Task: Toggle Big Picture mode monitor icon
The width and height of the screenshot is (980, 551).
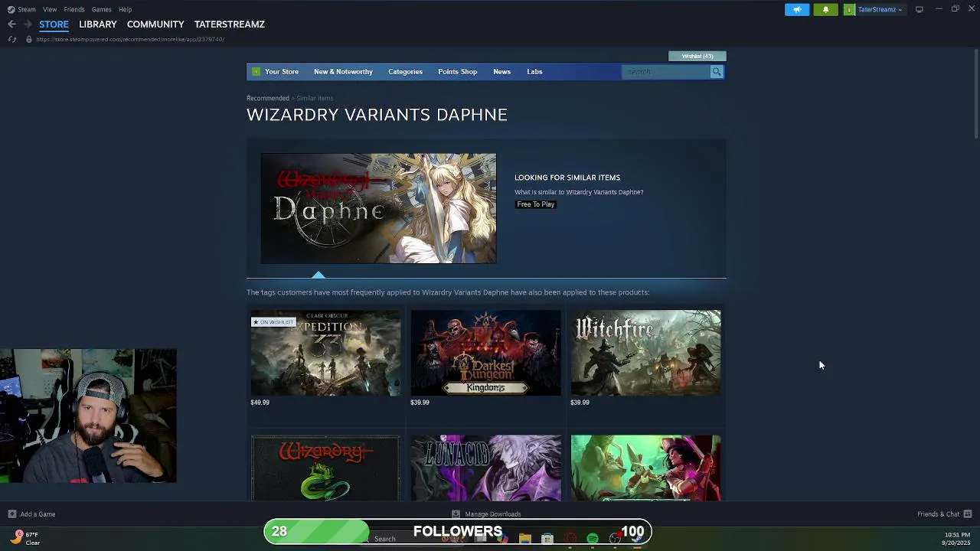Action: 919,9
